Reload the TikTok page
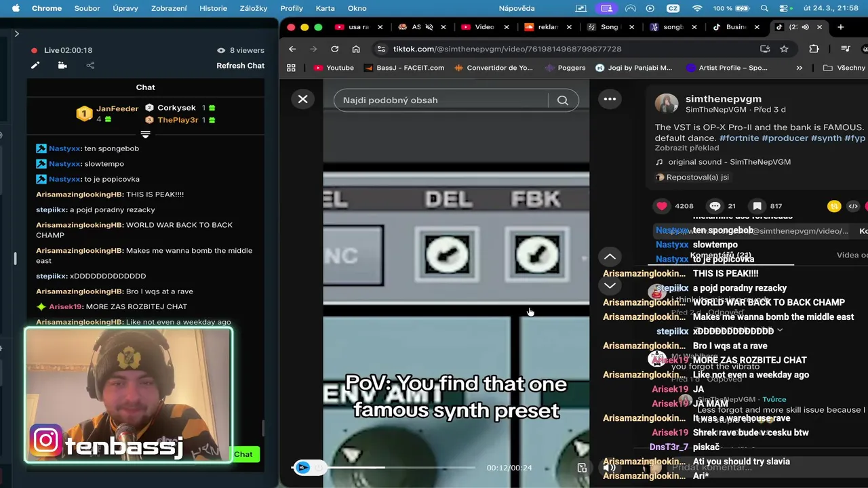The width and height of the screenshot is (868, 488). tap(334, 49)
